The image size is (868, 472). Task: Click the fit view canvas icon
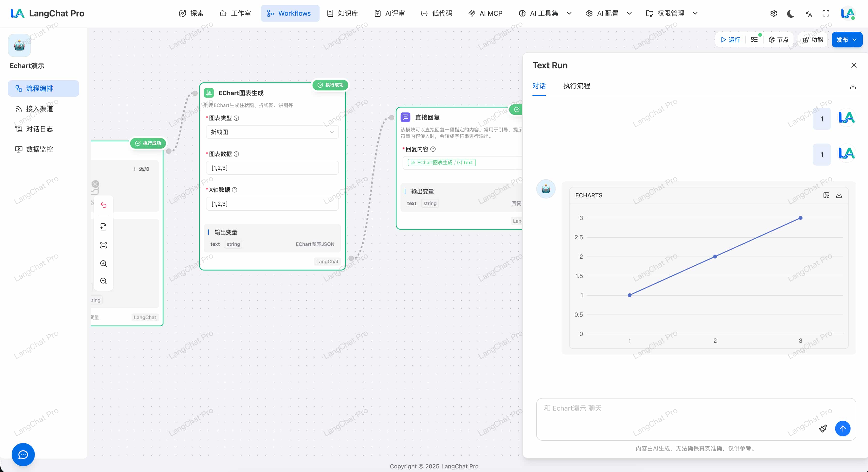click(103, 245)
